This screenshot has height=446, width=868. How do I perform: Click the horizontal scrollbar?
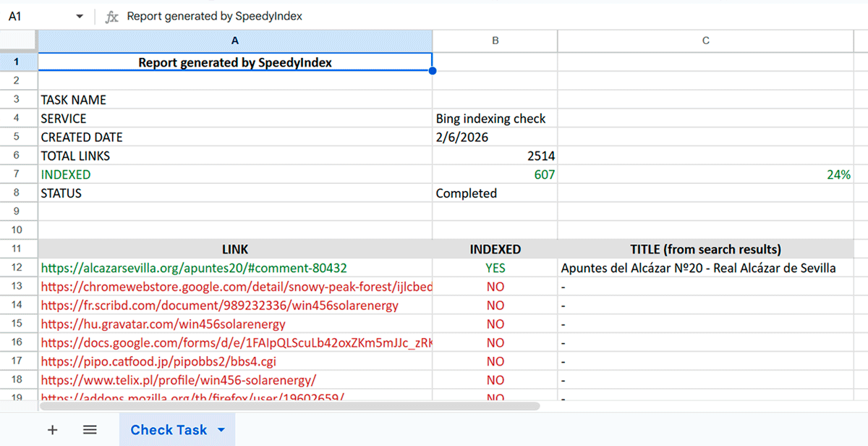point(289,406)
